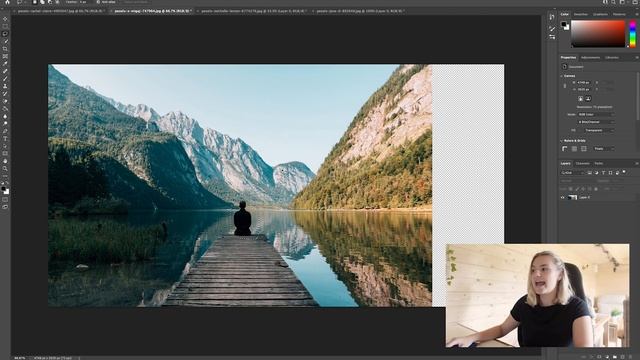Select the Eyedropper tool
Image resolution: width=640 pixels, height=360 pixels.
5,64
